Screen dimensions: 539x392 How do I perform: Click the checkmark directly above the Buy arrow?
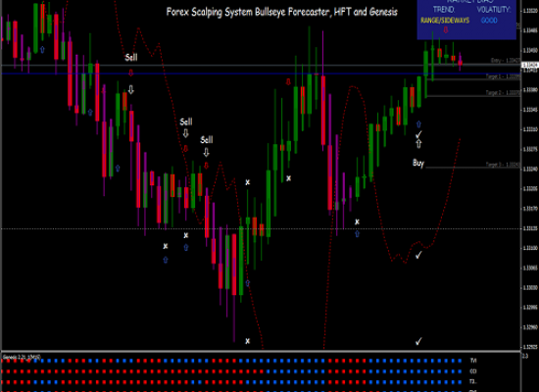point(418,134)
